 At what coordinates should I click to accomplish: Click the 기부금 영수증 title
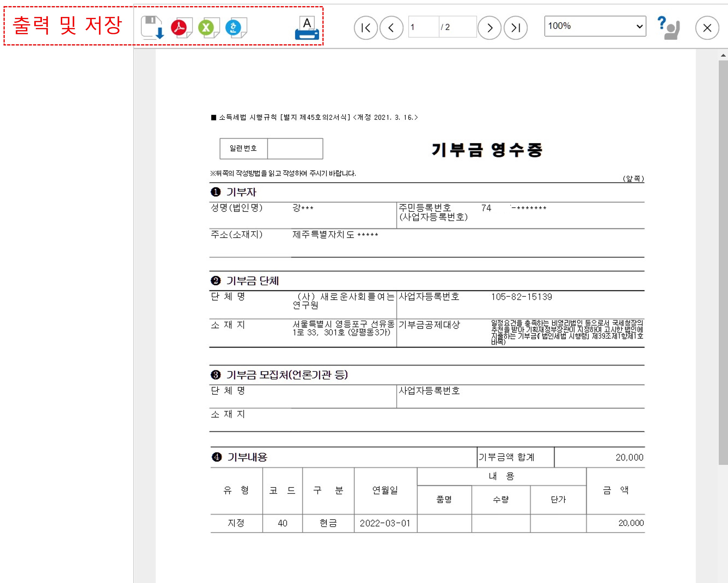(x=487, y=150)
